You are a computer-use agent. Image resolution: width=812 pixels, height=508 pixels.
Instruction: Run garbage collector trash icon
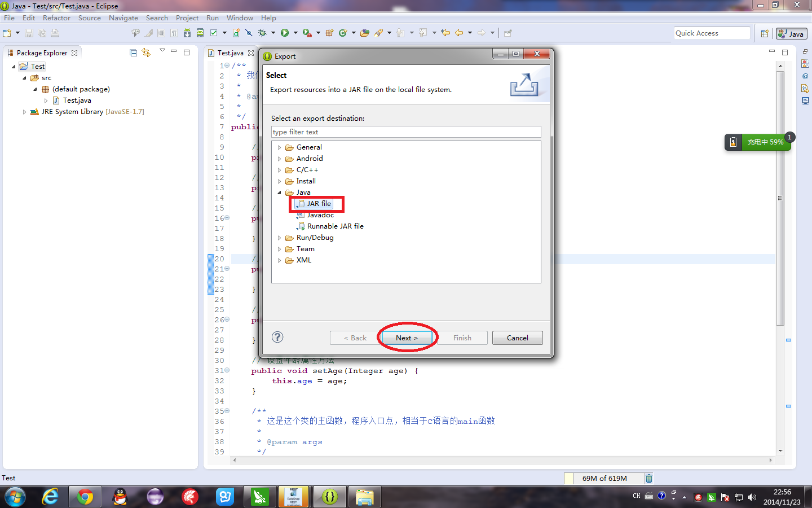click(649, 478)
